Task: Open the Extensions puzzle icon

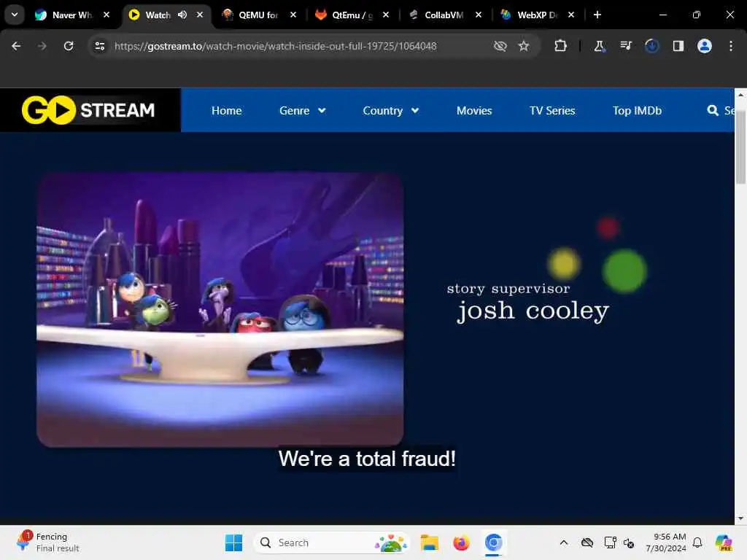Action: pyautogui.click(x=560, y=46)
